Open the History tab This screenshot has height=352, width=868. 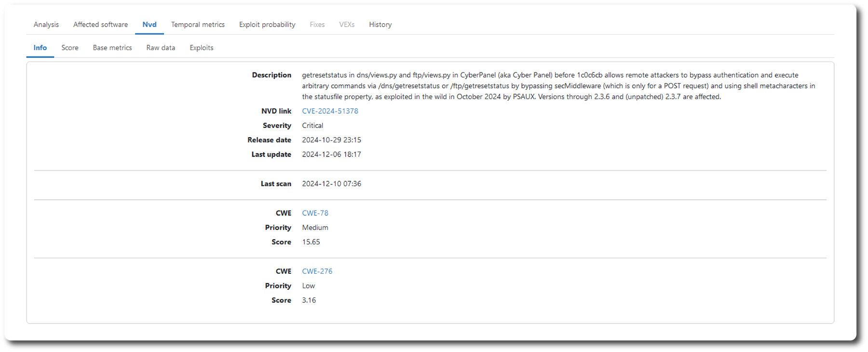click(380, 25)
